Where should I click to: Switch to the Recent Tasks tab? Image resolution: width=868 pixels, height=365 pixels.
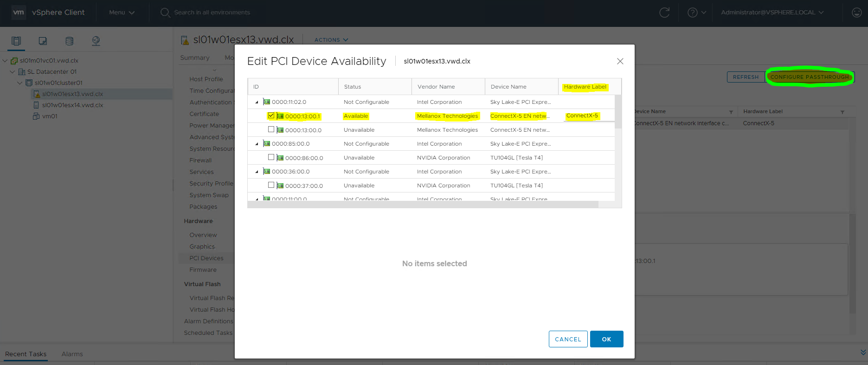click(26, 354)
